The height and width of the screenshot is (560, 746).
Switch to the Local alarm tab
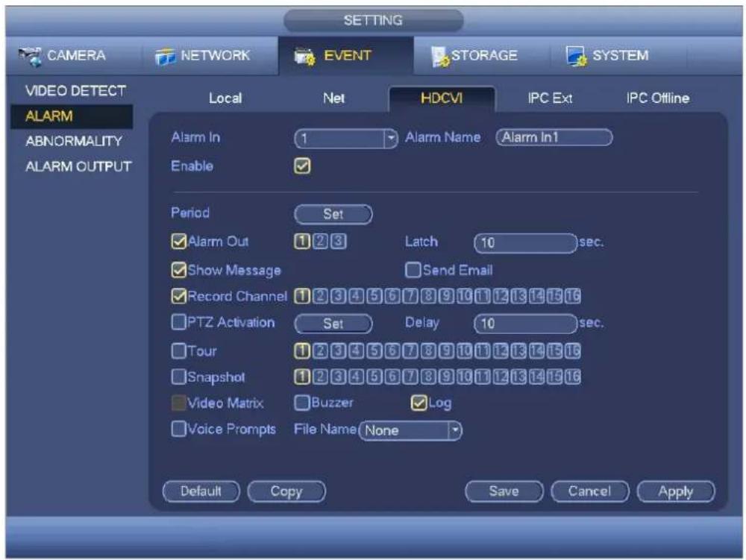[225, 98]
